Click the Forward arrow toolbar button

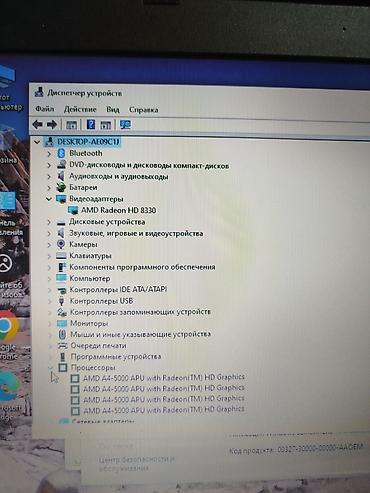(52, 124)
